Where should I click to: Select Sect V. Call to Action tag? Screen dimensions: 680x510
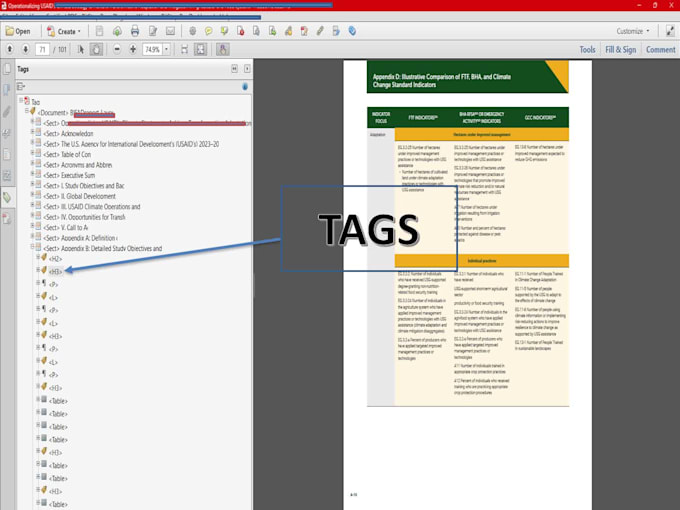(x=65, y=227)
